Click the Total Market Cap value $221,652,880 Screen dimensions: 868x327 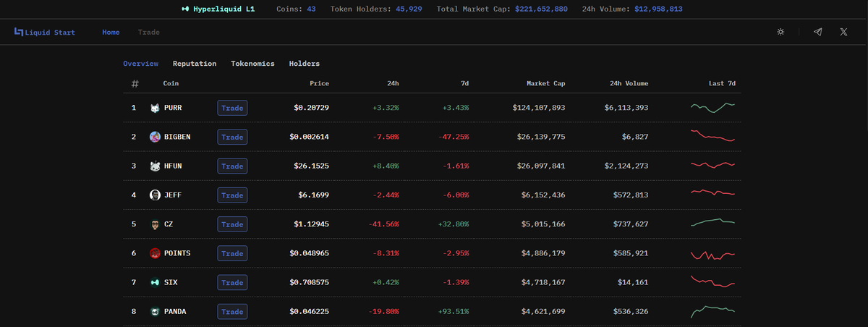(x=541, y=9)
